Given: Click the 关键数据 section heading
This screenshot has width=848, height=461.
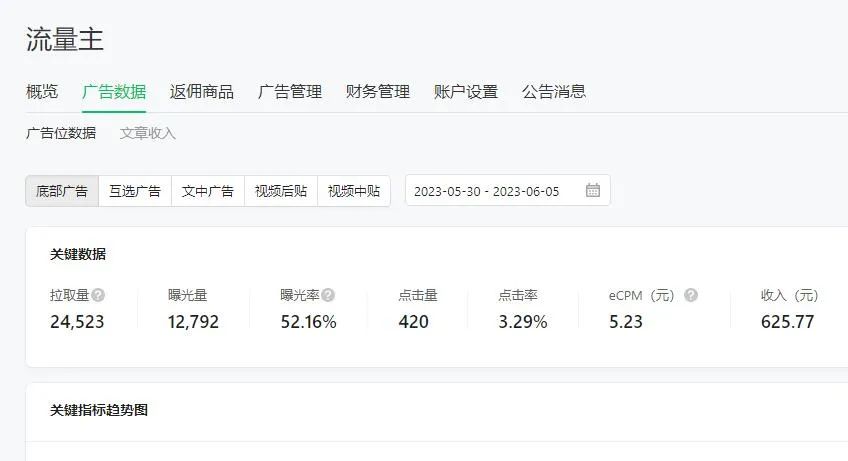Looking at the screenshot, I should (x=78, y=254).
